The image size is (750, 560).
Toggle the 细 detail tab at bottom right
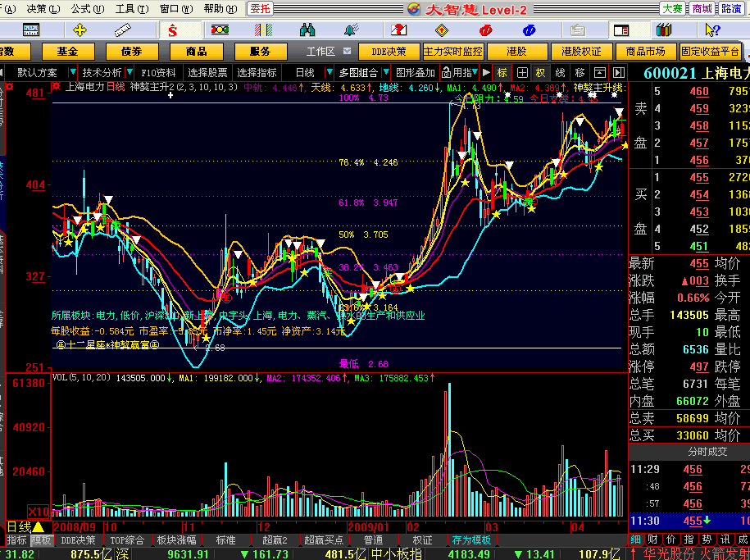pos(636,540)
